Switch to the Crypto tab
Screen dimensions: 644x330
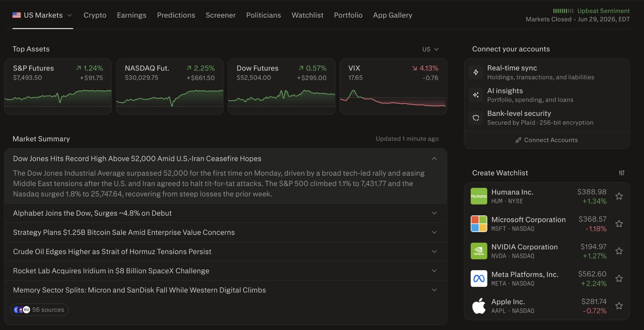[95, 15]
